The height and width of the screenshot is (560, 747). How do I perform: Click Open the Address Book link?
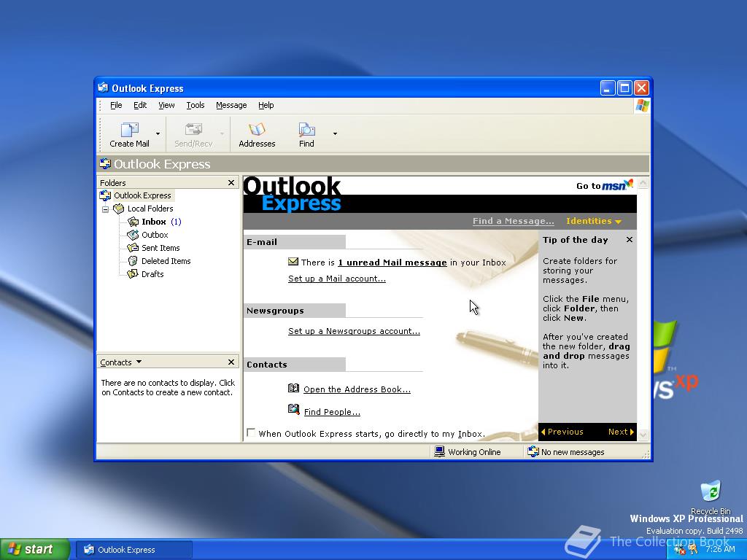[x=357, y=389]
